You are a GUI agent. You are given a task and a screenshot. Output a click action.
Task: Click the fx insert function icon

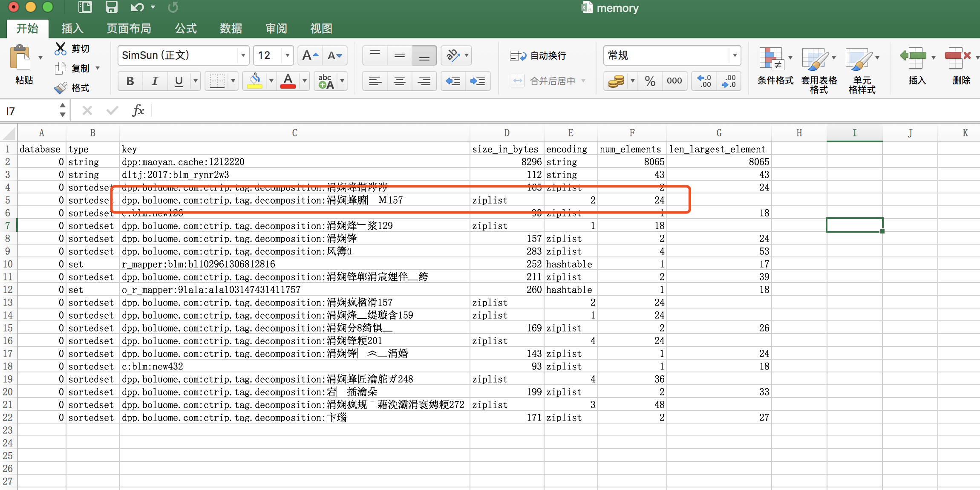point(138,111)
